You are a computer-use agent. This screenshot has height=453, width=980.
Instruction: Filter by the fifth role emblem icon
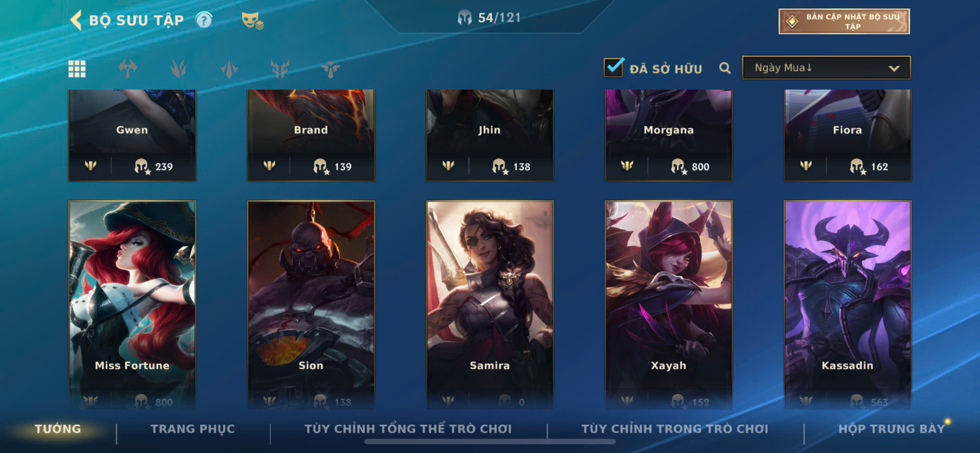tap(330, 69)
